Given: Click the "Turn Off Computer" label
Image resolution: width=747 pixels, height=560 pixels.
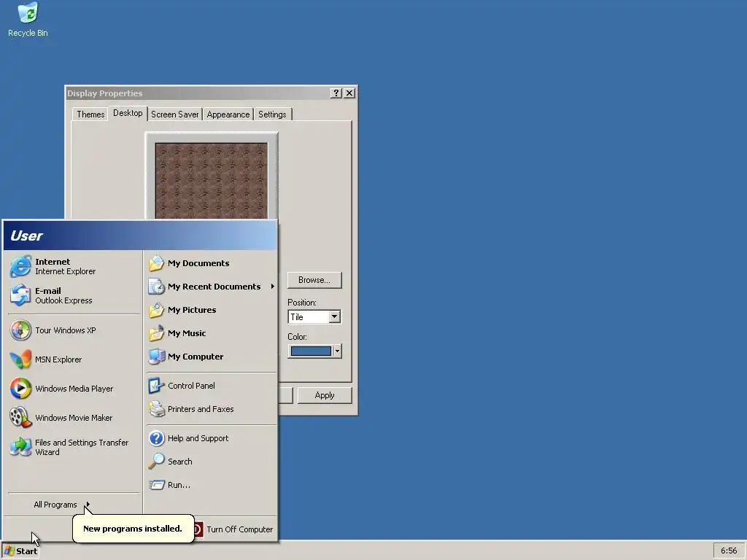Looking at the screenshot, I should point(239,529).
